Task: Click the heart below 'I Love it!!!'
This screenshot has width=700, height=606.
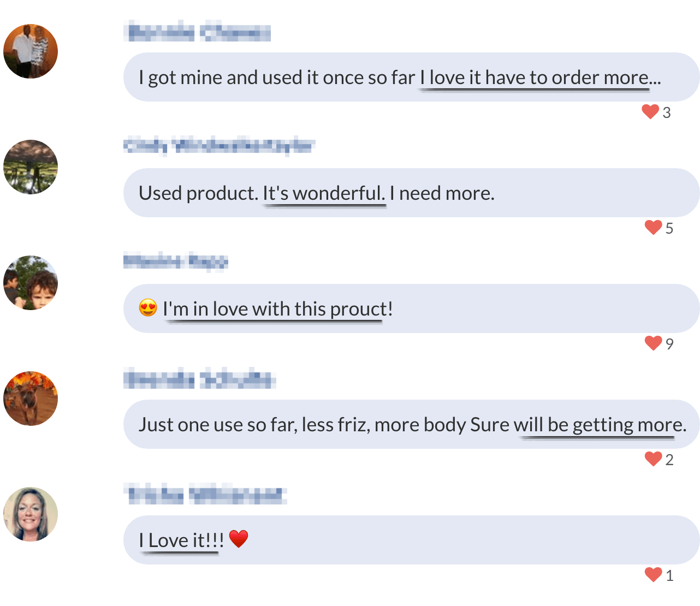Action: coord(653,575)
